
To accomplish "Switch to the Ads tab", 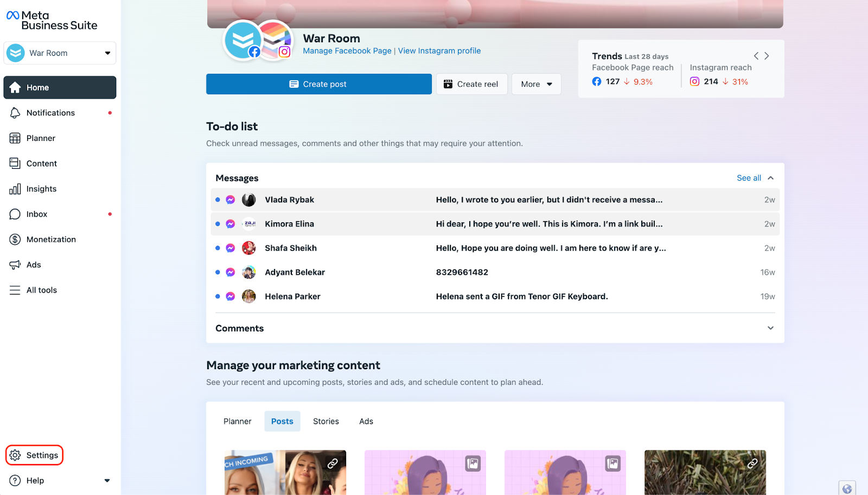I will tap(366, 421).
